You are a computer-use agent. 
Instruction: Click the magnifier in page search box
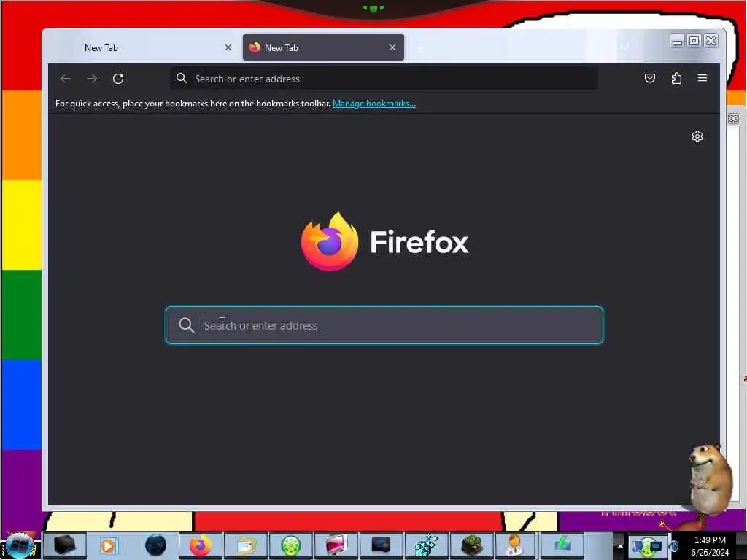(186, 325)
